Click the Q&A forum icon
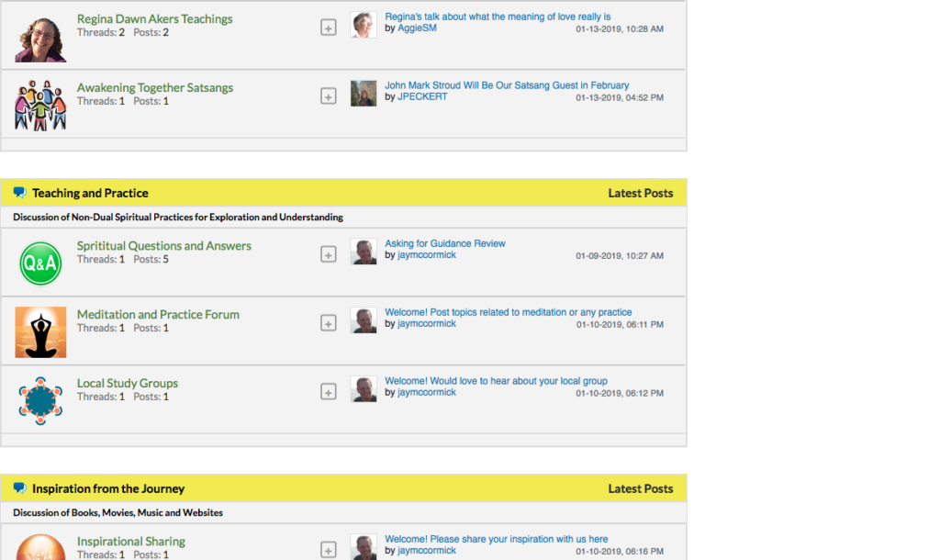 (x=40, y=263)
